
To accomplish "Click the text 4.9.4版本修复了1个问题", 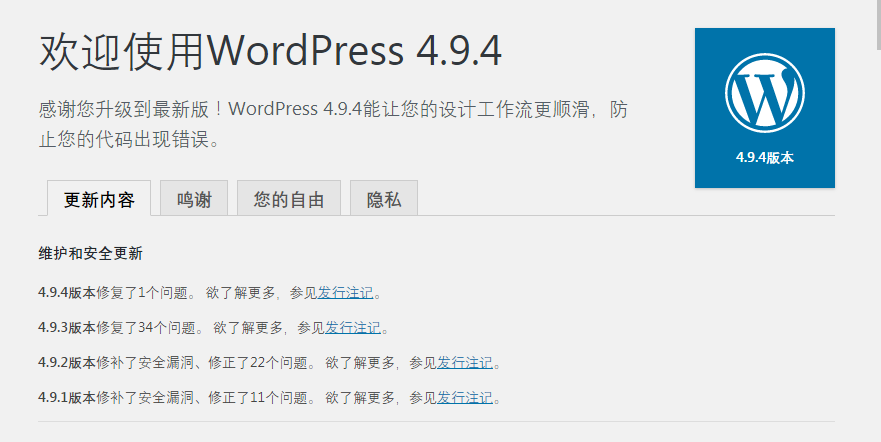I will [113, 293].
